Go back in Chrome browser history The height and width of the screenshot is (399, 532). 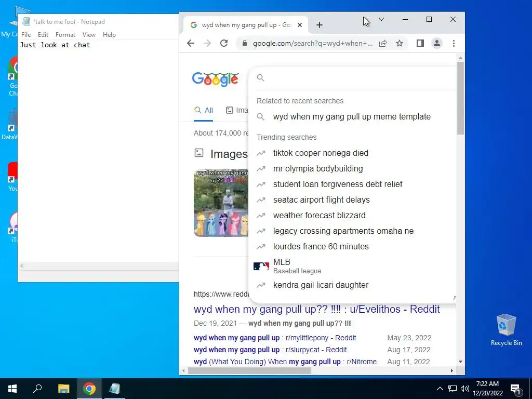click(191, 44)
